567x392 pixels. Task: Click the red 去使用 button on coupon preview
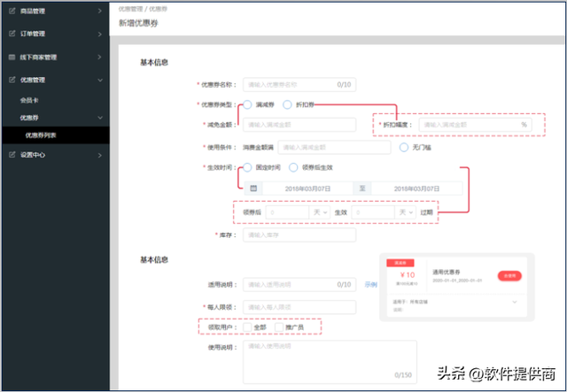pyautogui.click(x=509, y=276)
